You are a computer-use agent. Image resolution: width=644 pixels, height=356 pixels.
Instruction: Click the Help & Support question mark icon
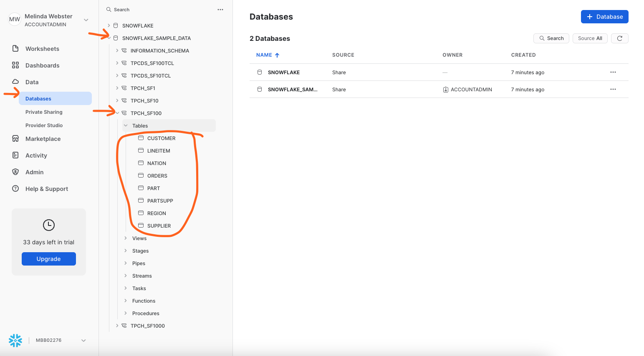point(15,188)
